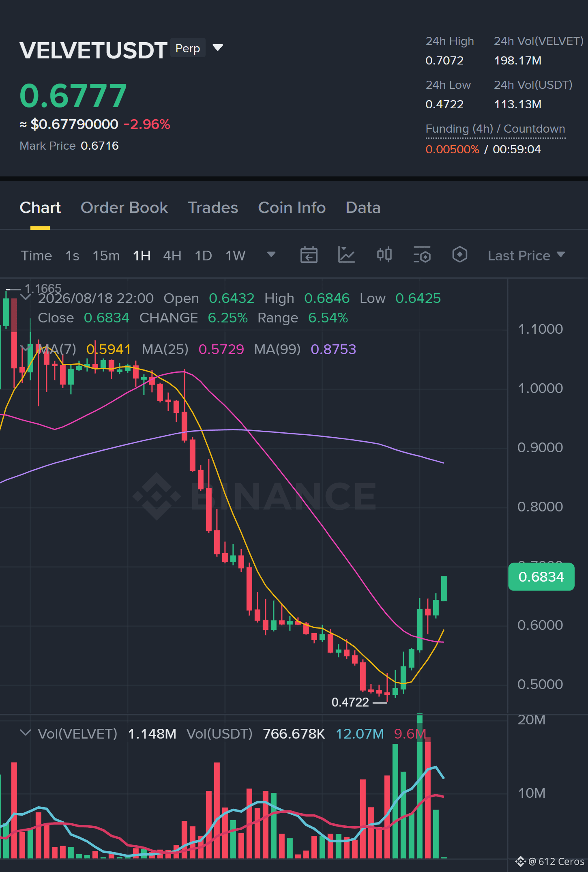Open the hexagon chart preferences icon
The height and width of the screenshot is (872, 588).
(x=460, y=255)
